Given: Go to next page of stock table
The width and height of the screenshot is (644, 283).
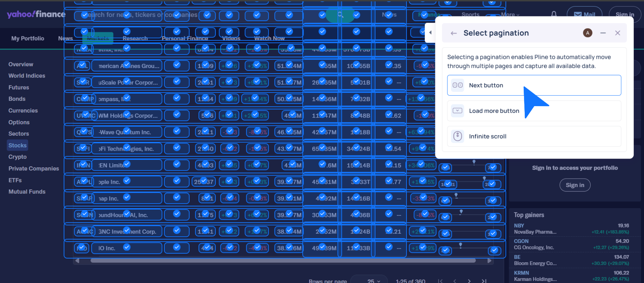Looking at the screenshot, I should click(469, 281).
